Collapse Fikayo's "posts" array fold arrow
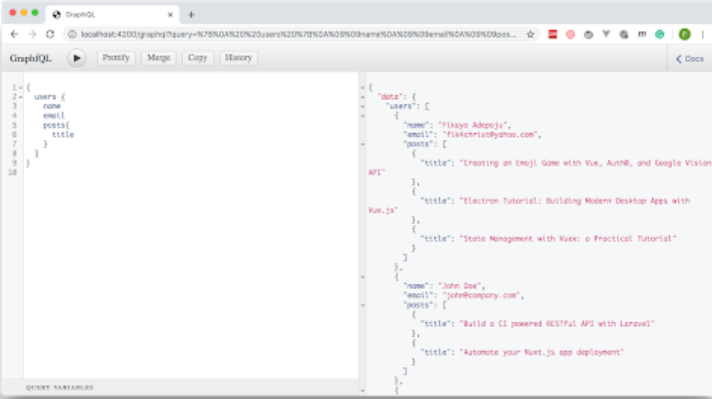 [362, 144]
